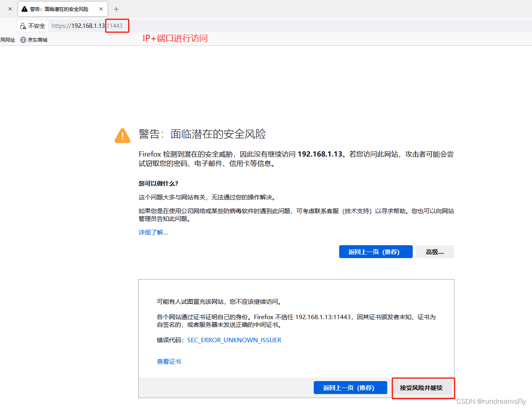Open the 用网址 bookmark item
Viewport: 532px width, 409px height.
pos(7,40)
